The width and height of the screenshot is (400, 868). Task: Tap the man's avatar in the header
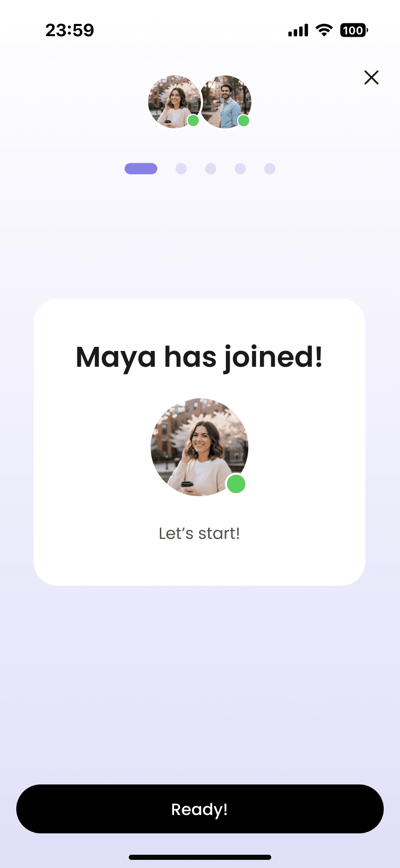(x=225, y=102)
